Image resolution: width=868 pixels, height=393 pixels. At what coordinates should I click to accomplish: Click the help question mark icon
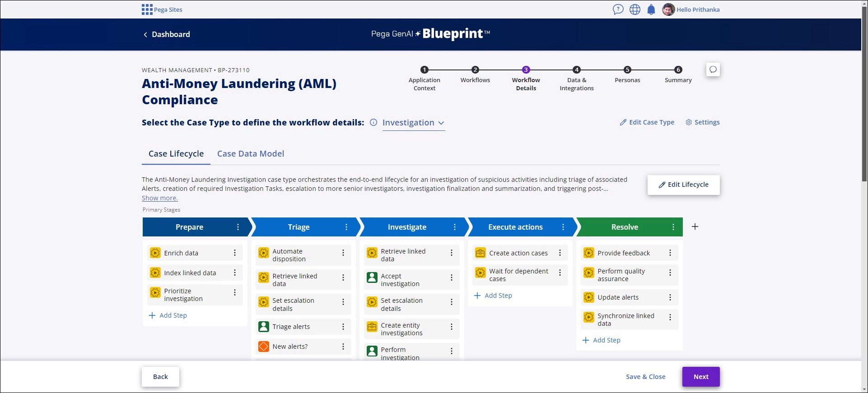coord(618,9)
